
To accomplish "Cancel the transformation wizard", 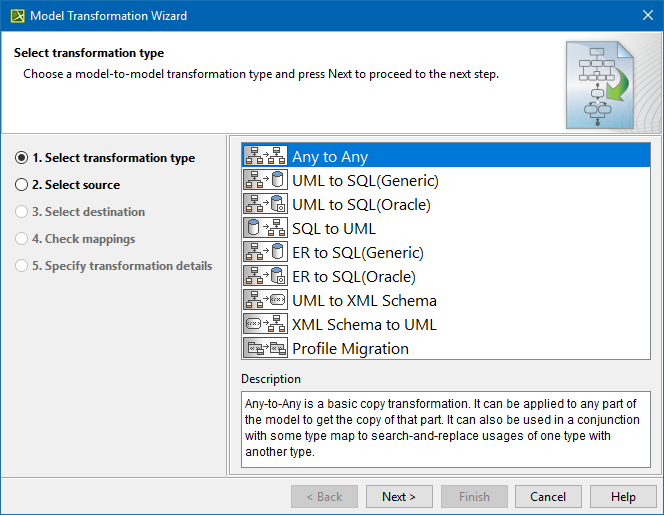I will (x=548, y=497).
